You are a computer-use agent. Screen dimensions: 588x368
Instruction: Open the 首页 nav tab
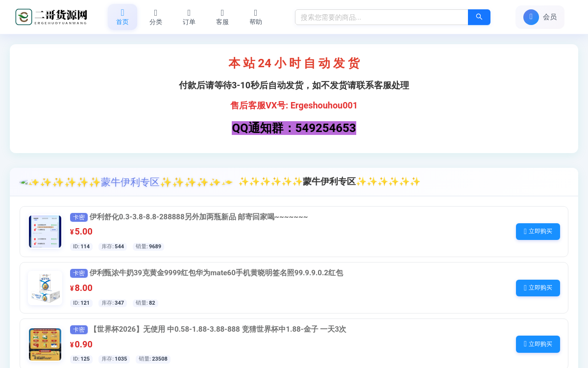coord(122,17)
